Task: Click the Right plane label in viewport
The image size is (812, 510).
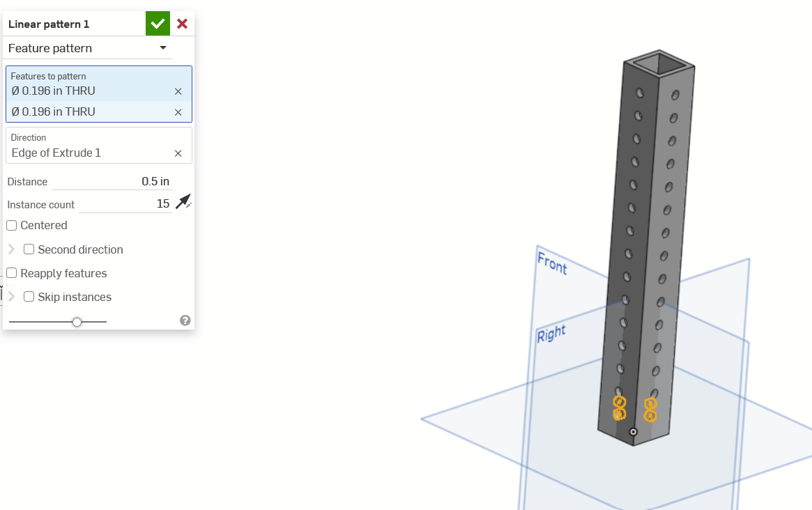Action: tap(551, 334)
